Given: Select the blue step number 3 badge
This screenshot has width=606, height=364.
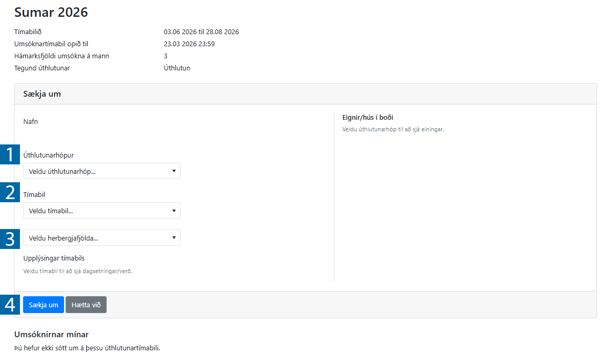Looking at the screenshot, I should (x=10, y=238).
